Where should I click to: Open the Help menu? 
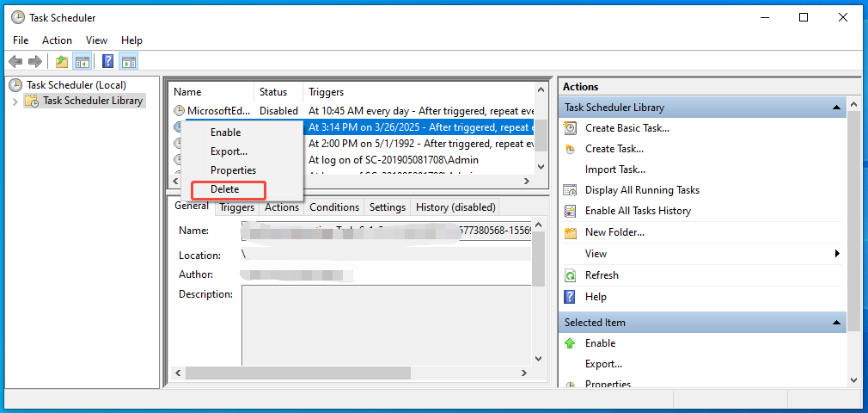[x=131, y=40]
